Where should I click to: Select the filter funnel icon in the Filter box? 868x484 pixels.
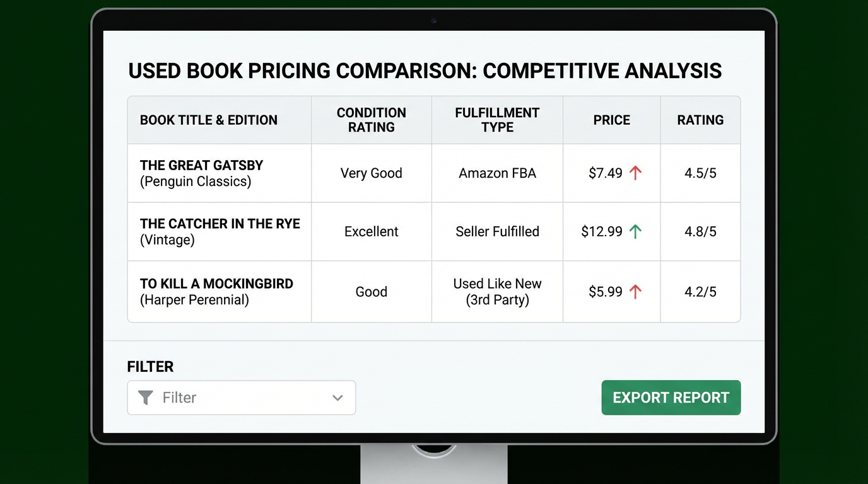tap(146, 398)
